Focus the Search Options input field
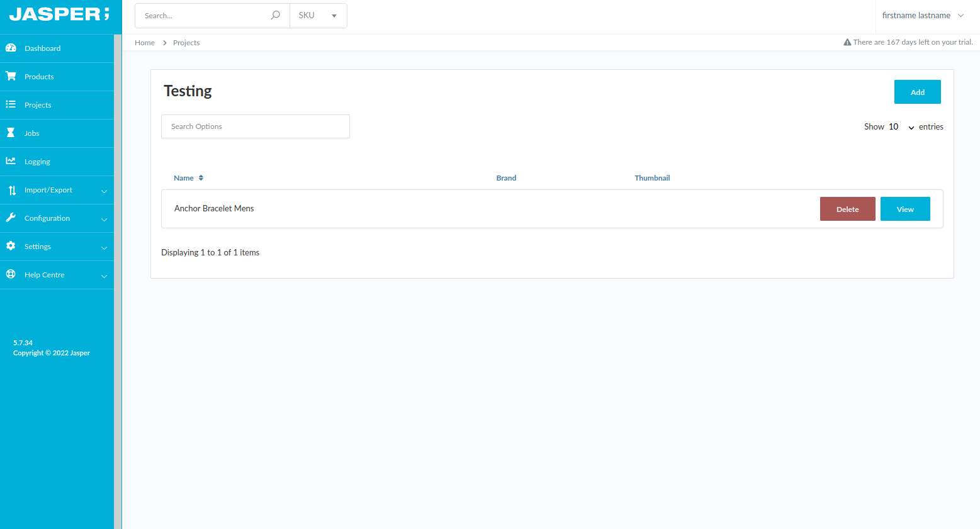 pyautogui.click(x=255, y=126)
